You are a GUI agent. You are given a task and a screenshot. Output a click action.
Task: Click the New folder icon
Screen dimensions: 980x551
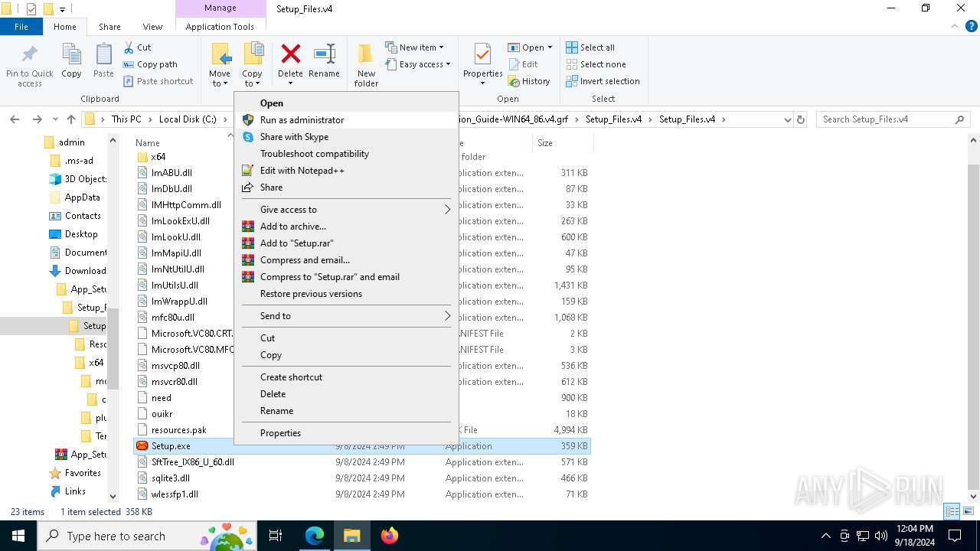[366, 55]
